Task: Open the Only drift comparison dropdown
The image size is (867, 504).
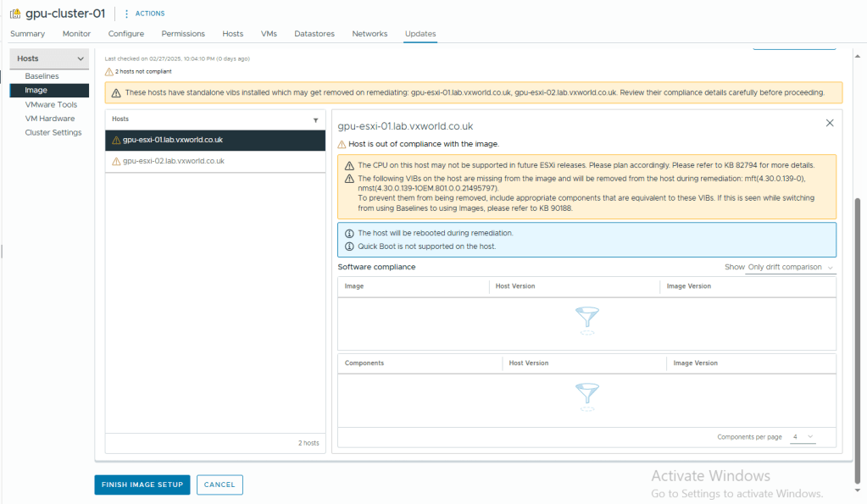Action: point(790,268)
